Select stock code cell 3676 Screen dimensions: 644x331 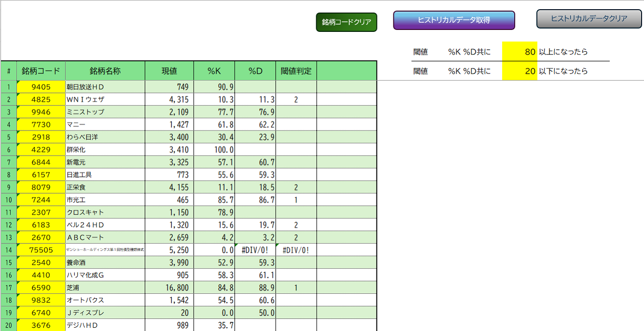click(41, 326)
